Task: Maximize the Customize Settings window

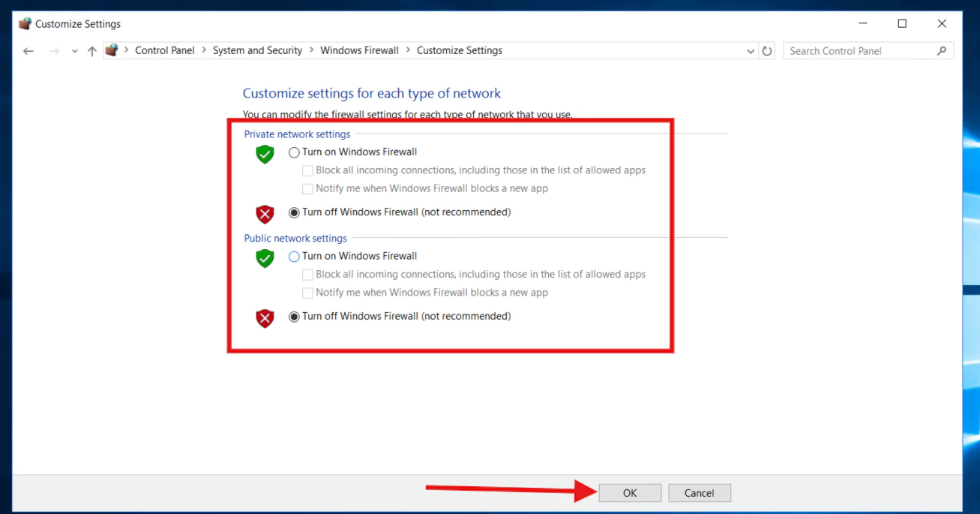Action: [x=902, y=24]
